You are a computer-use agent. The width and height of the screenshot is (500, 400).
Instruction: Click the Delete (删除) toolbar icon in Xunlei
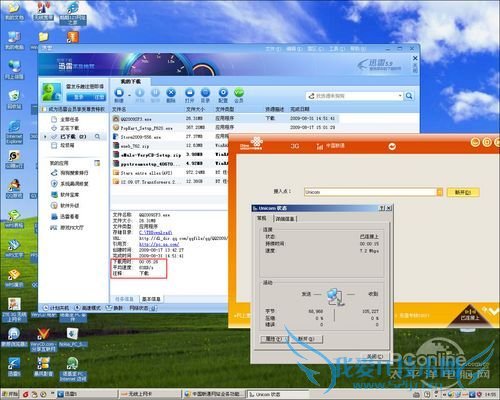pos(171,93)
